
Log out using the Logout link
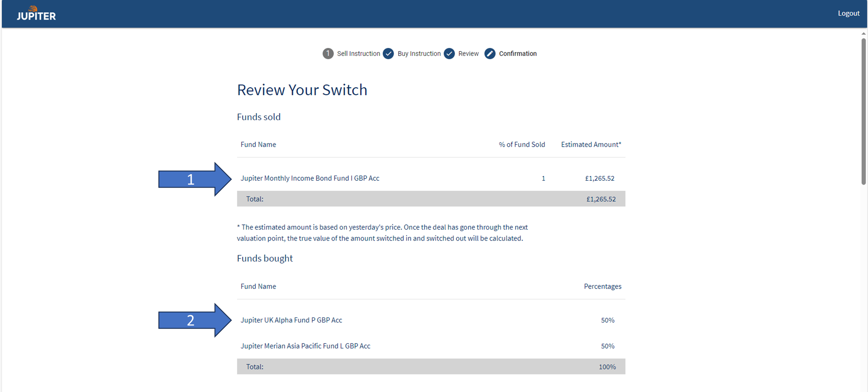click(x=848, y=13)
